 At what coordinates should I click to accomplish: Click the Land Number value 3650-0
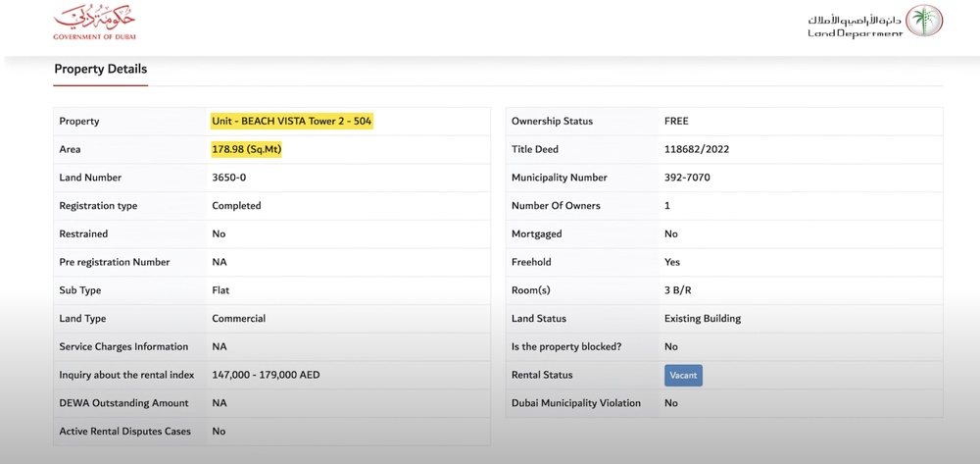click(228, 178)
